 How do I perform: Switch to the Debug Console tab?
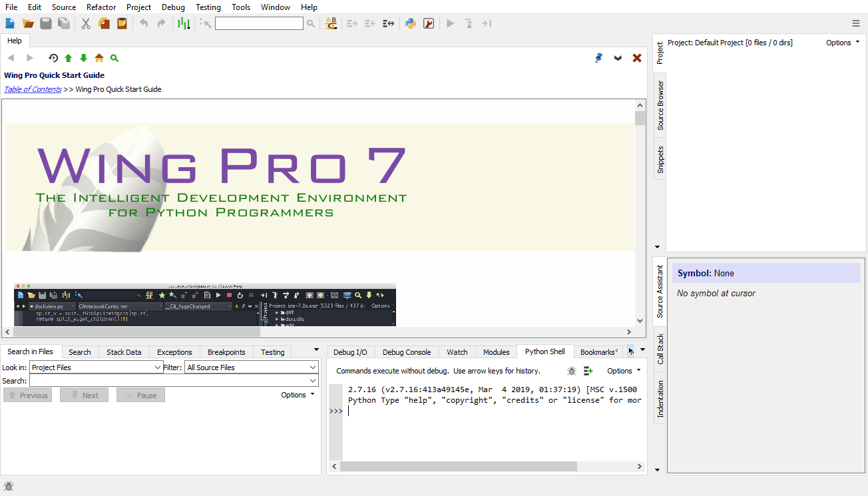pos(407,352)
